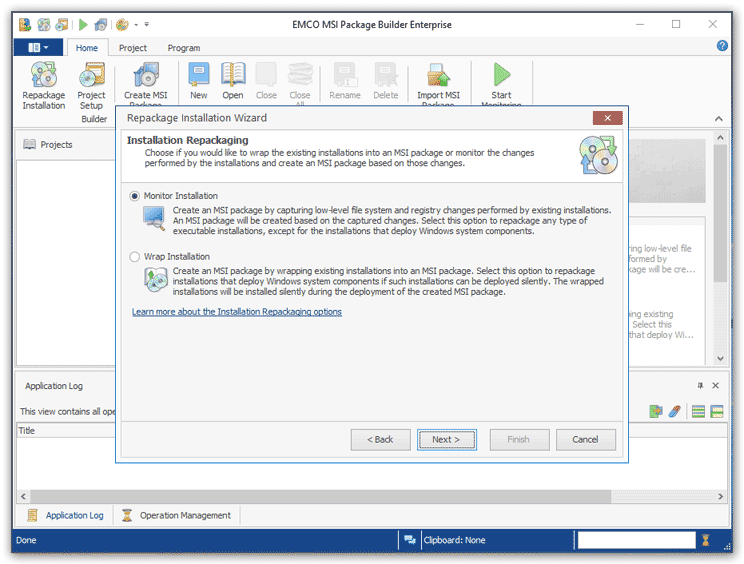Click the Wrap Installation description icon

[155, 279]
